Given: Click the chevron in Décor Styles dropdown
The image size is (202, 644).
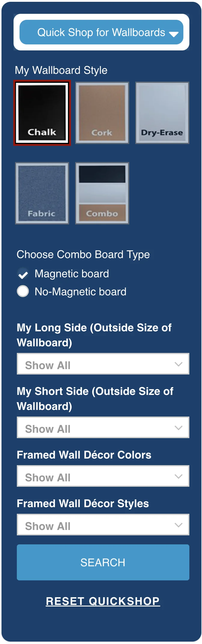Looking at the screenshot, I should coord(179,525).
